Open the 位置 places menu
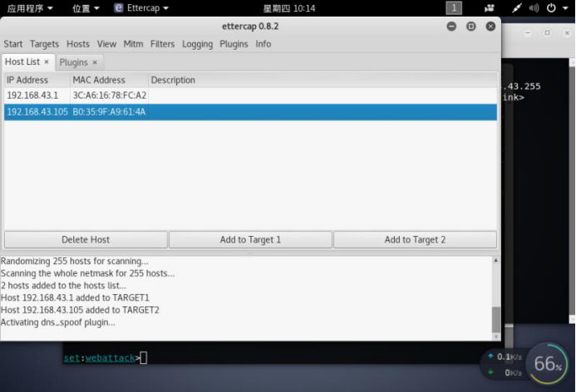The height and width of the screenshot is (392, 576). coord(86,8)
